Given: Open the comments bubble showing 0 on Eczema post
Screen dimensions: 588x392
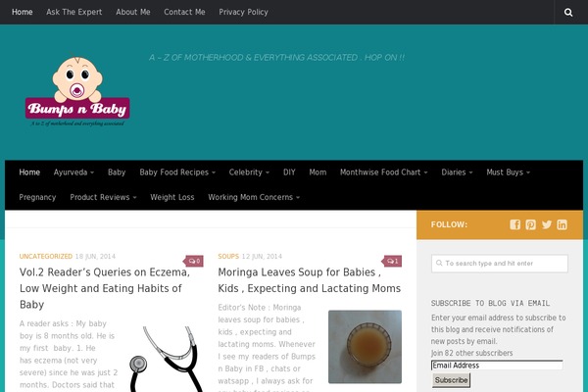Looking at the screenshot, I should 194,261.
